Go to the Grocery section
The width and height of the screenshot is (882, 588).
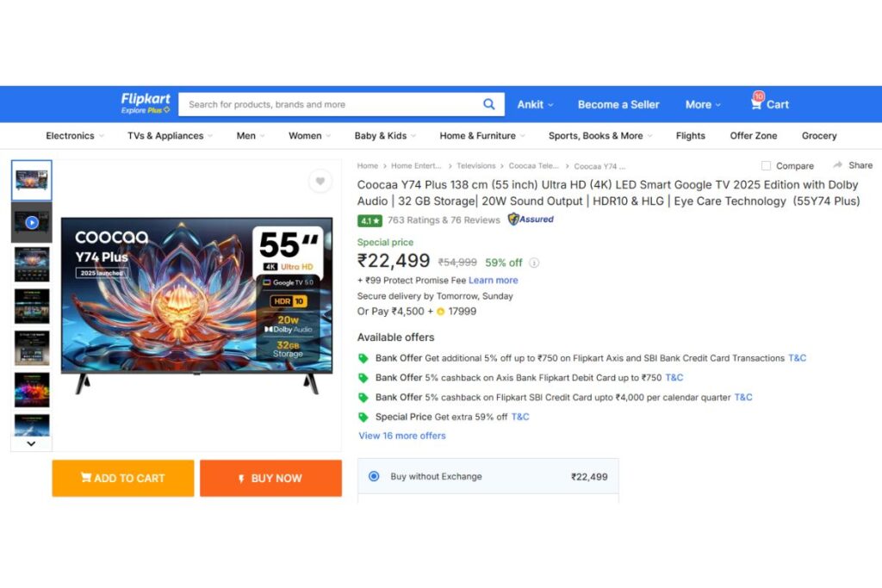tap(819, 136)
